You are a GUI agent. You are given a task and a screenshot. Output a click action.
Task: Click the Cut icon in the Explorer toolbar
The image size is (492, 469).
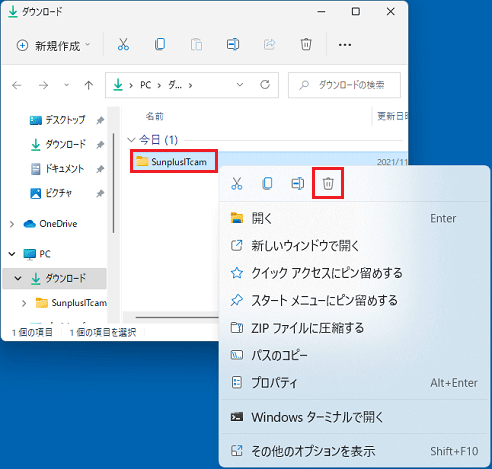[x=123, y=44]
